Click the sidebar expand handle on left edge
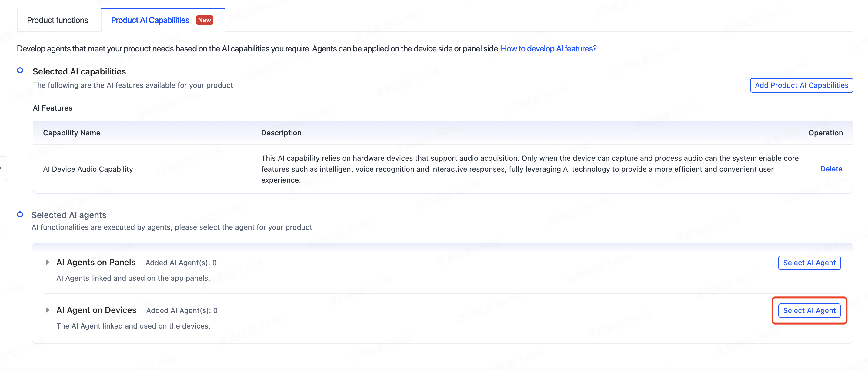This screenshot has width=868, height=370. [3, 168]
